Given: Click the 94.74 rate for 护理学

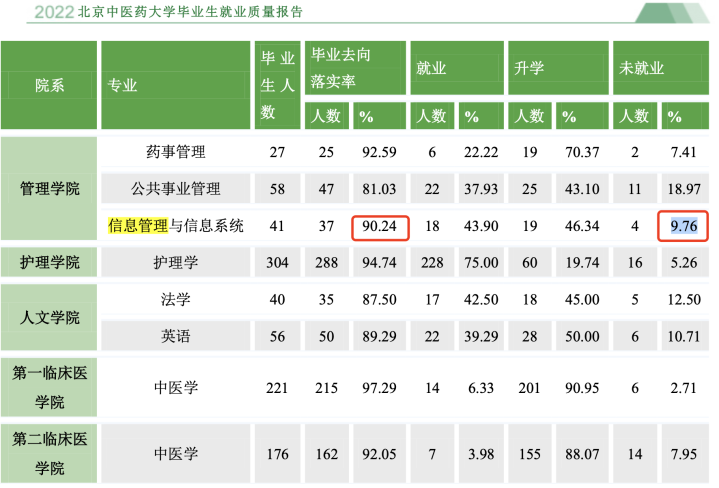Looking at the screenshot, I should pyautogui.click(x=379, y=263).
